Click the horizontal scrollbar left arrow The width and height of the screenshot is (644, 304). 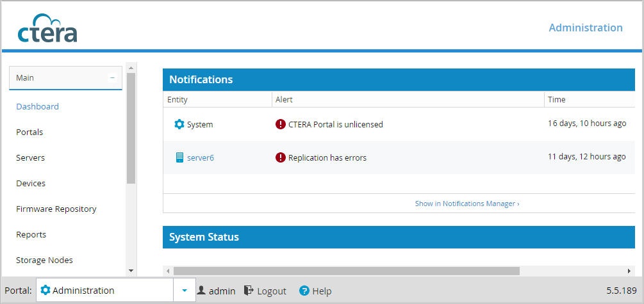(168, 271)
